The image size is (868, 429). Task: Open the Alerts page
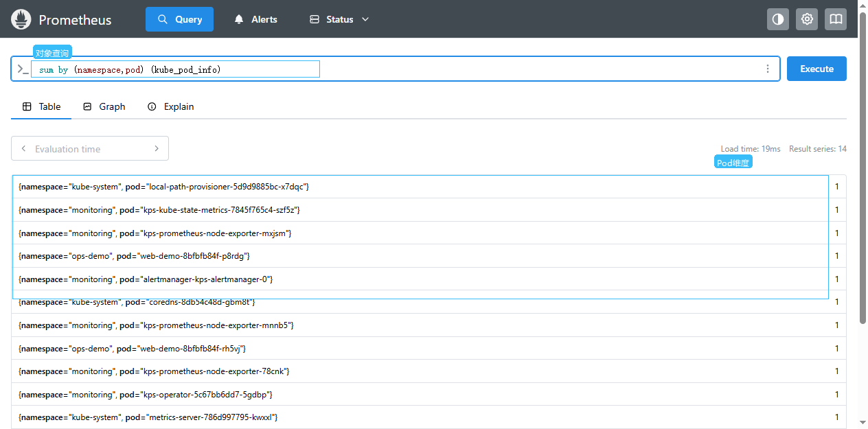point(255,19)
